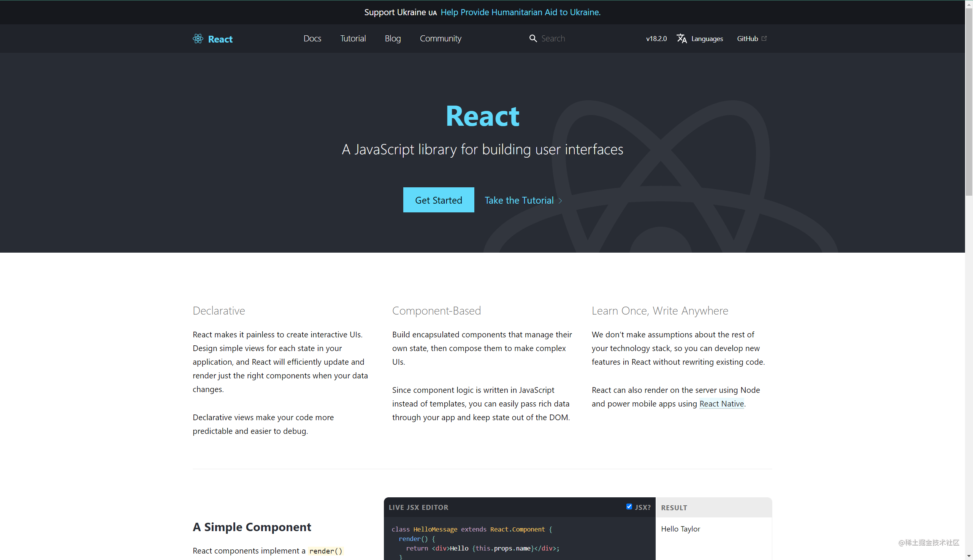Select the Tutorial nav item
Image resolution: width=973 pixels, height=560 pixels.
[352, 38]
